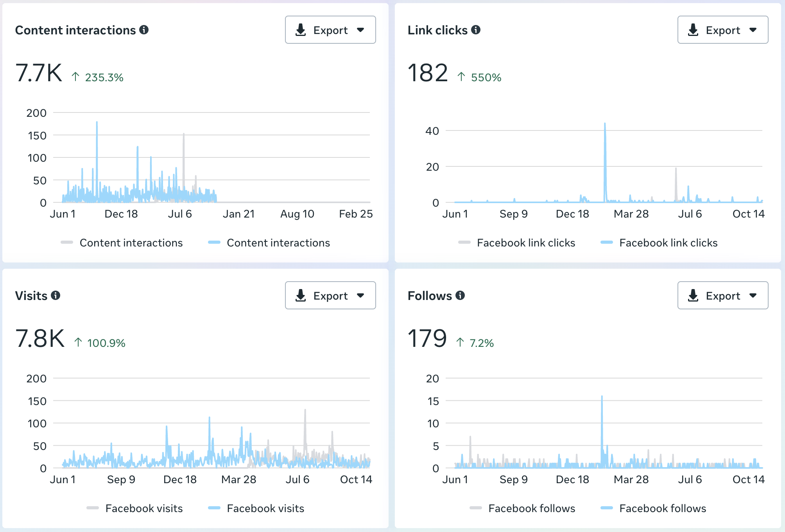Click tallest blue spike in Link clicks chart
Viewport: 785px width, 532px height.
[x=605, y=129]
